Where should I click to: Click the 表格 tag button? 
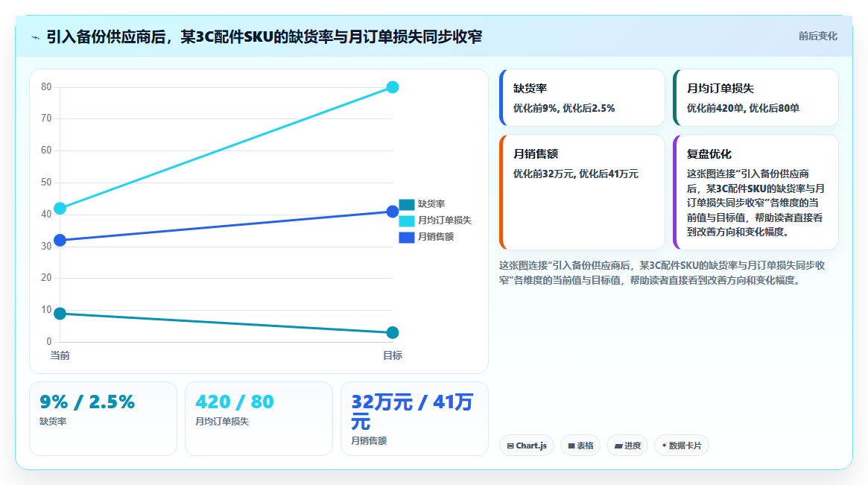coord(580,446)
